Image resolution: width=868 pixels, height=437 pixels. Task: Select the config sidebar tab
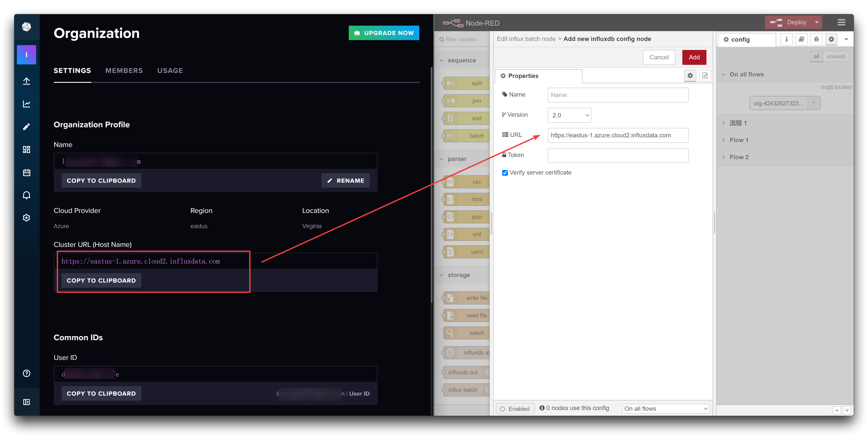747,39
